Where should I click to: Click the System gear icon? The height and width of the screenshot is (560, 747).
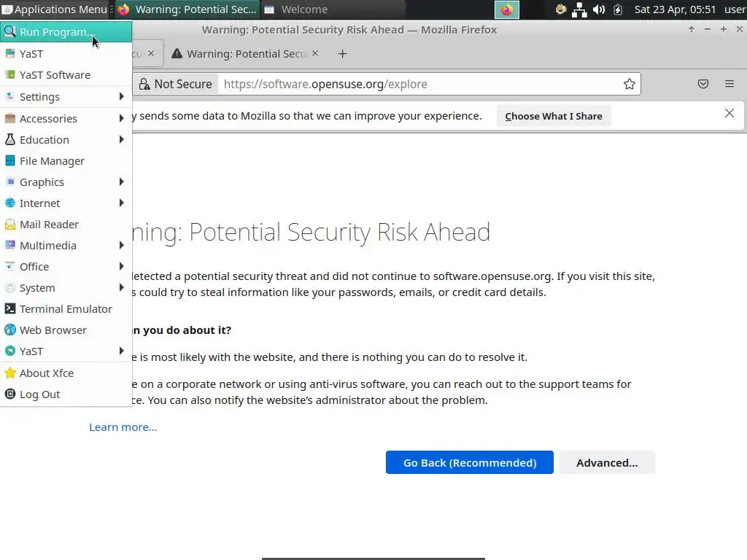pyautogui.click(x=10, y=287)
